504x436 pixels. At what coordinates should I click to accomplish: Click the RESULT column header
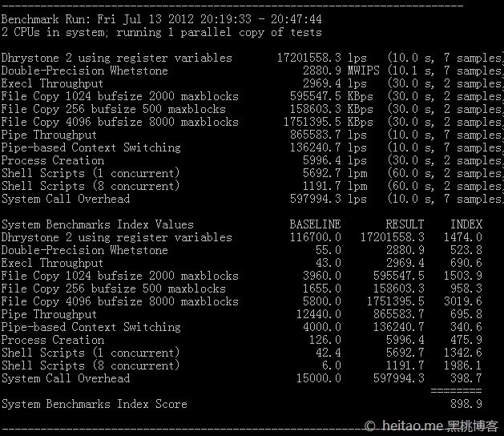pyautogui.click(x=405, y=224)
